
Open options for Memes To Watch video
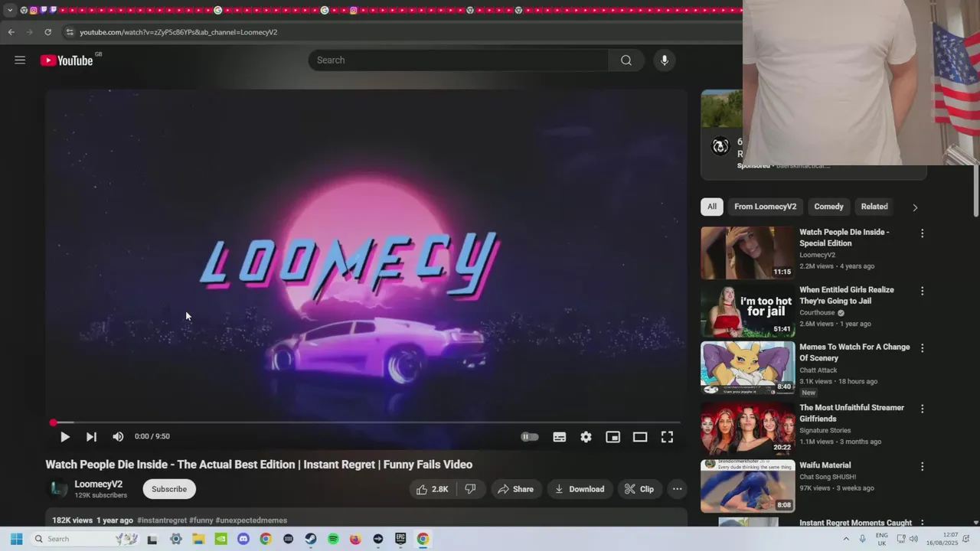[x=922, y=348]
